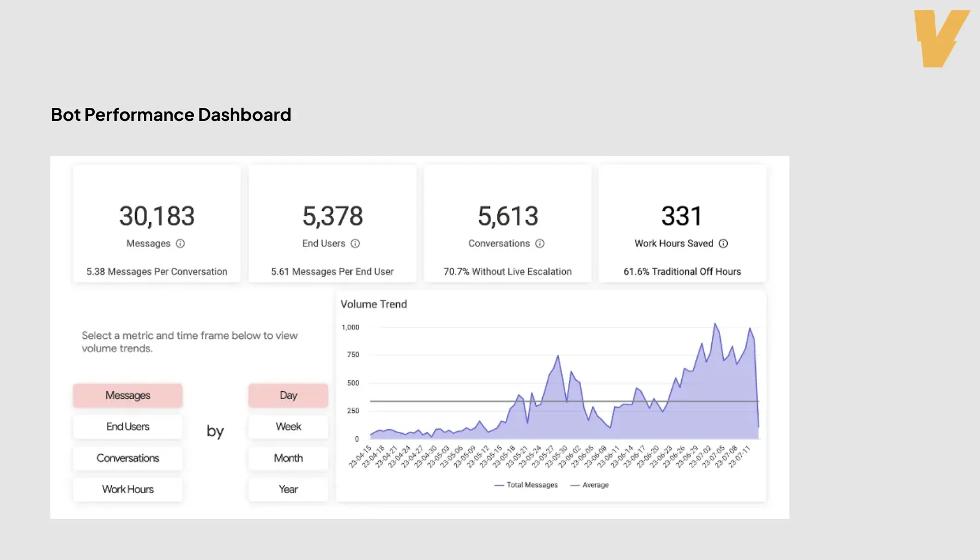This screenshot has height=560, width=980.
Task: Click the Messages metric button
Action: [x=128, y=395]
